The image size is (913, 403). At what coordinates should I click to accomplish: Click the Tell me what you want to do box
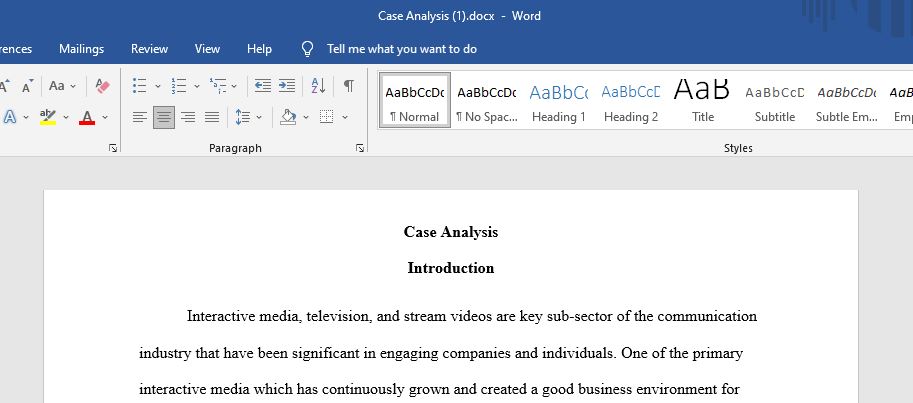pos(402,49)
